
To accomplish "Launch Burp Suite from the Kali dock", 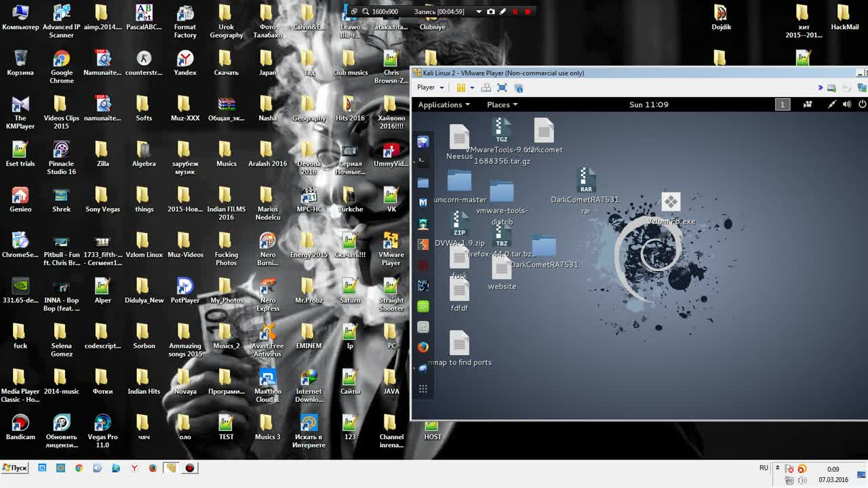I will point(422,244).
